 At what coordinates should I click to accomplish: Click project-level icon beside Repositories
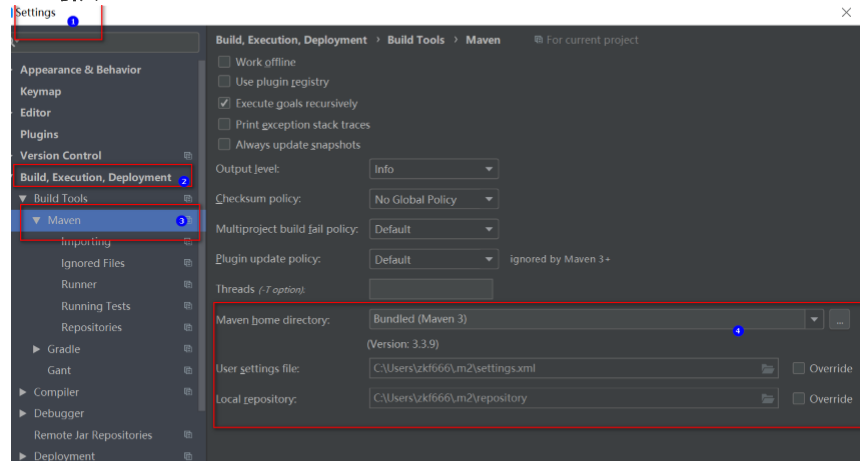pyautogui.click(x=188, y=328)
